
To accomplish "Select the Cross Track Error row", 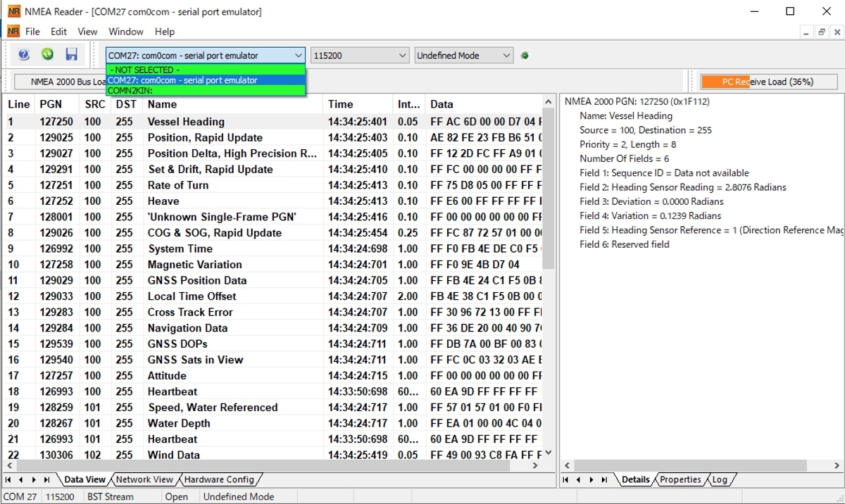I will [273, 312].
